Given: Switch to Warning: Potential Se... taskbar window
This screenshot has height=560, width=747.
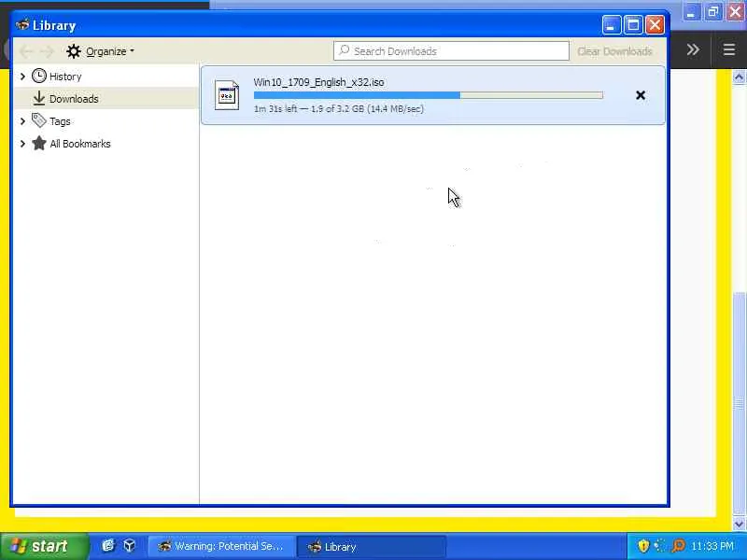Looking at the screenshot, I should (x=220, y=546).
